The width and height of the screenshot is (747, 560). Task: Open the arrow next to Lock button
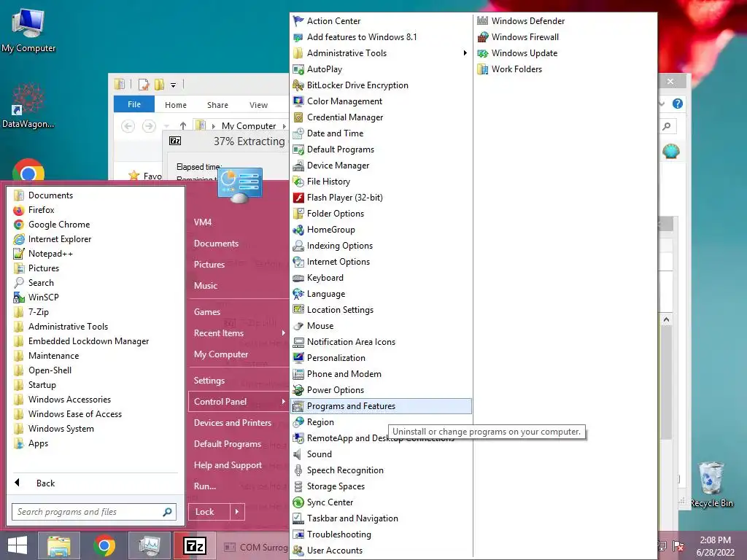pos(237,512)
